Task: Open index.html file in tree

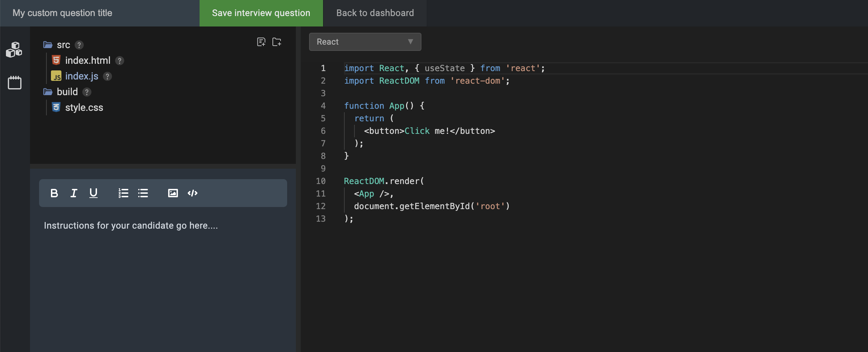Action: click(x=87, y=61)
